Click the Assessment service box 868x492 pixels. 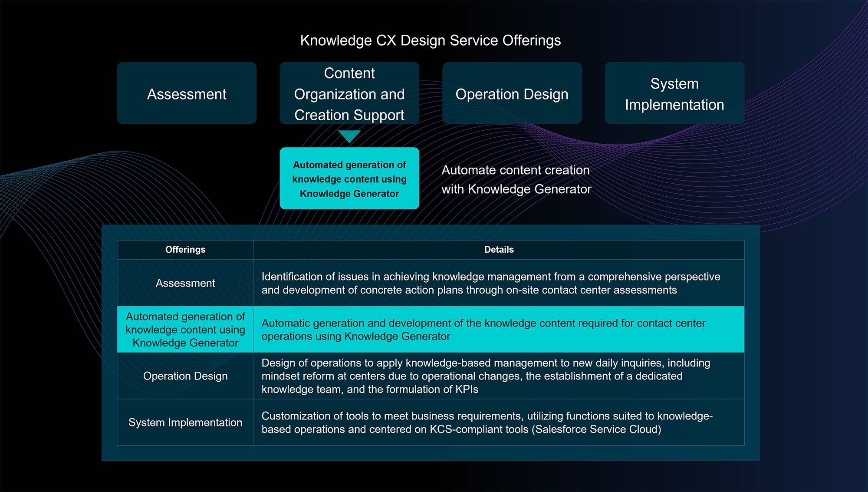click(x=187, y=93)
